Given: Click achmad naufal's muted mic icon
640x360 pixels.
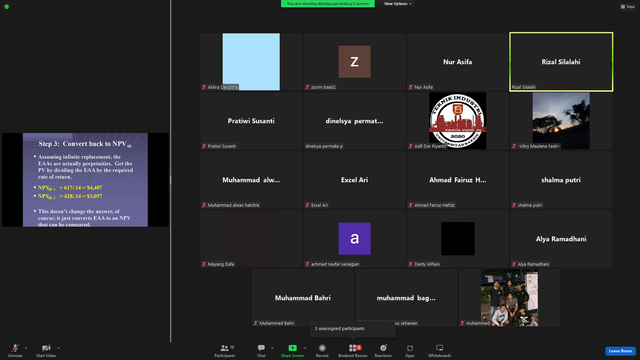Looking at the screenshot, I should [307, 264].
